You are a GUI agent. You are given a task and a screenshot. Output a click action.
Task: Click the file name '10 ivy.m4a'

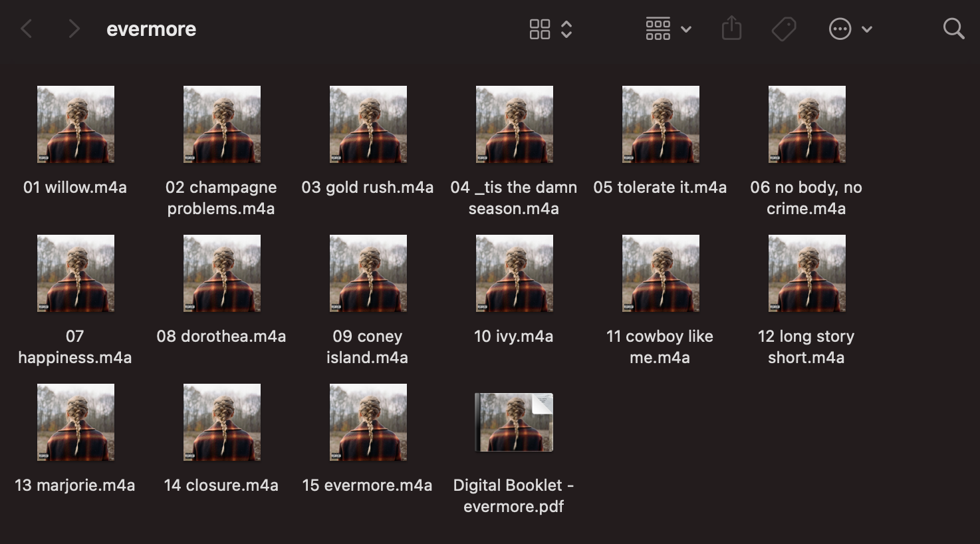tap(514, 337)
